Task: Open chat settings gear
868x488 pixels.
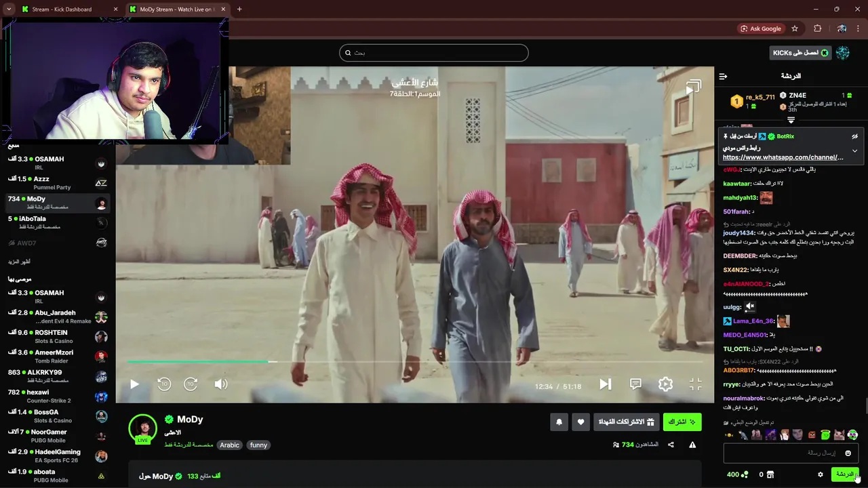Action: (x=820, y=474)
